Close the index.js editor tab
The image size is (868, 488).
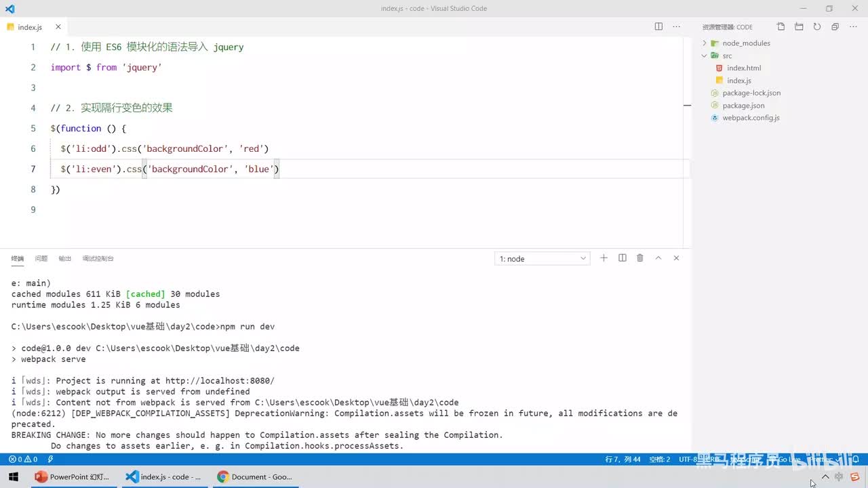58,27
